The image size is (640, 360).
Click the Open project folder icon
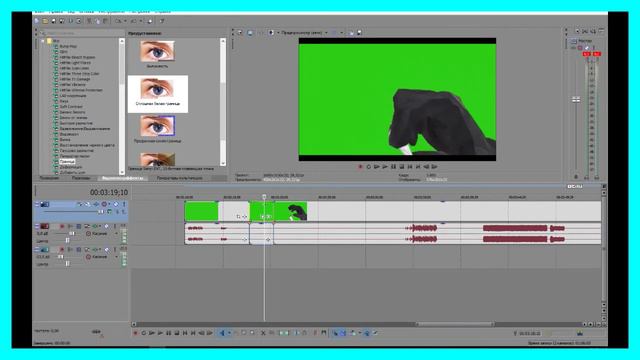point(45,21)
